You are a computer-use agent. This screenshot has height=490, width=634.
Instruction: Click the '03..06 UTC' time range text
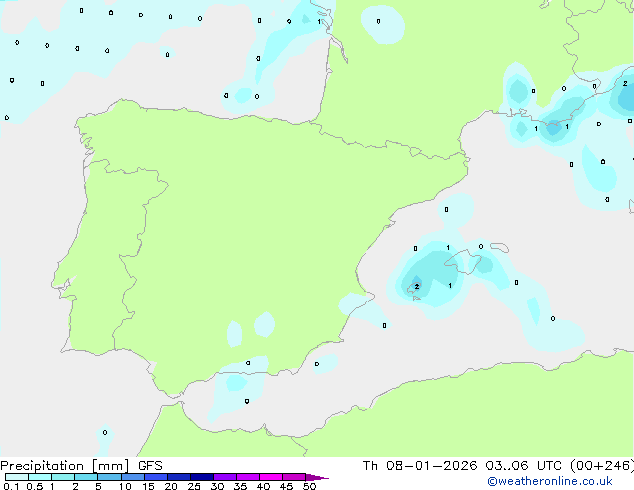pos(523,466)
